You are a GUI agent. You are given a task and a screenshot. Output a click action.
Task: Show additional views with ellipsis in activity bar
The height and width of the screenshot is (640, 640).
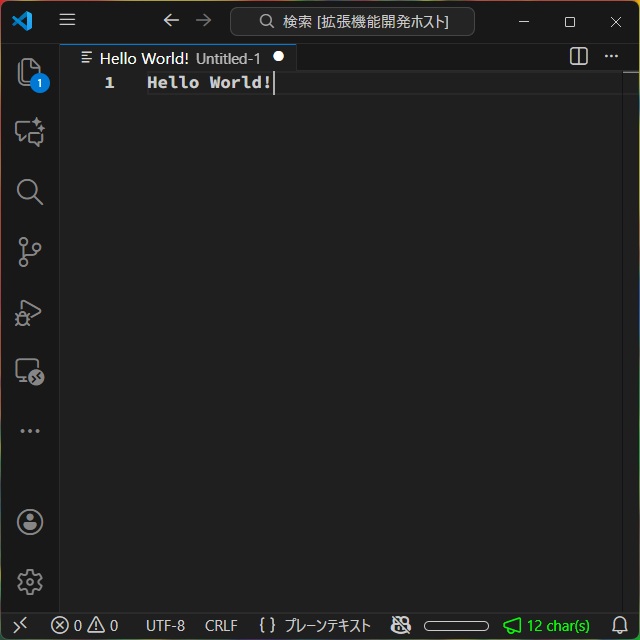pos(30,431)
